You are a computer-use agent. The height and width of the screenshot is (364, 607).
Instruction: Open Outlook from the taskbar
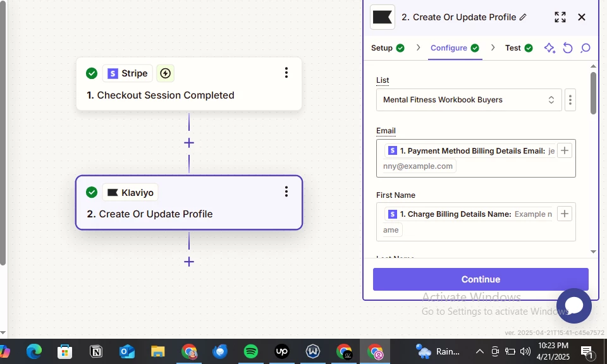click(x=127, y=351)
